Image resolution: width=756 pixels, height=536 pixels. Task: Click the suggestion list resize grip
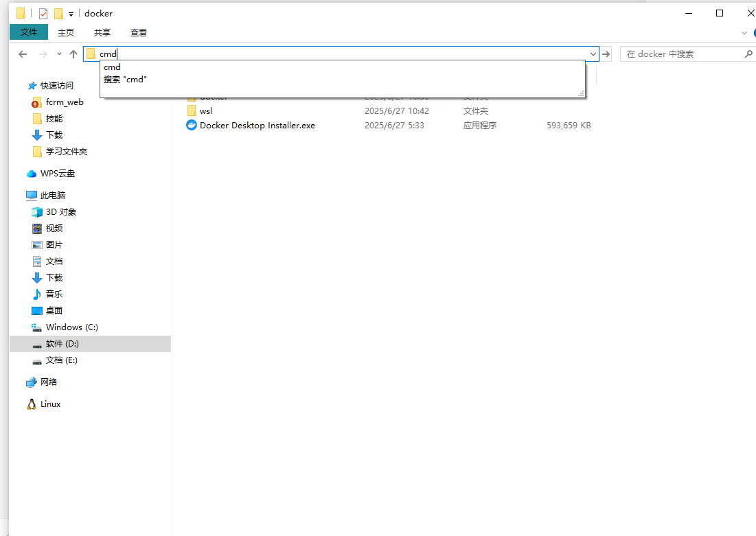581,93
